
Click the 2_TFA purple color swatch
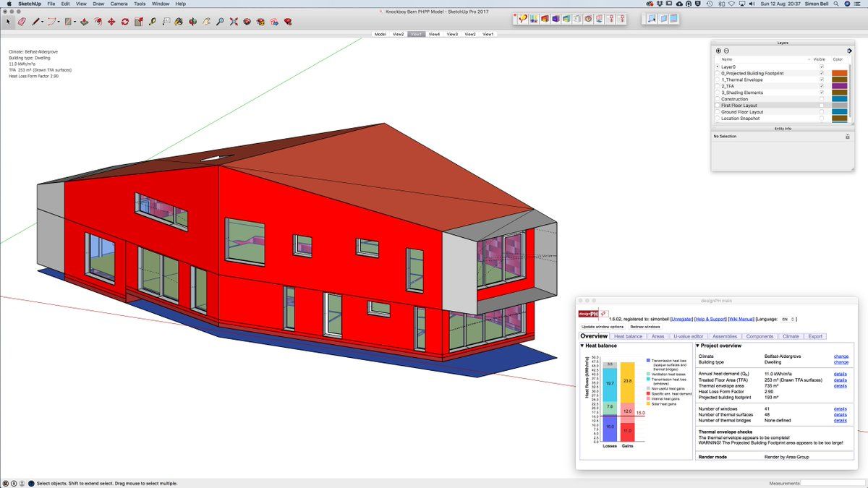coord(839,86)
